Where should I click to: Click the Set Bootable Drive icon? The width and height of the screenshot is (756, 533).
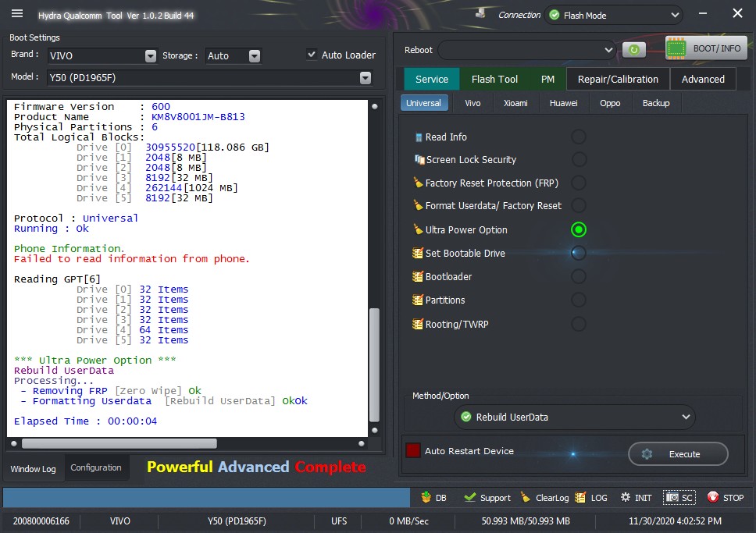pyautogui.click(x=418, y=253)
